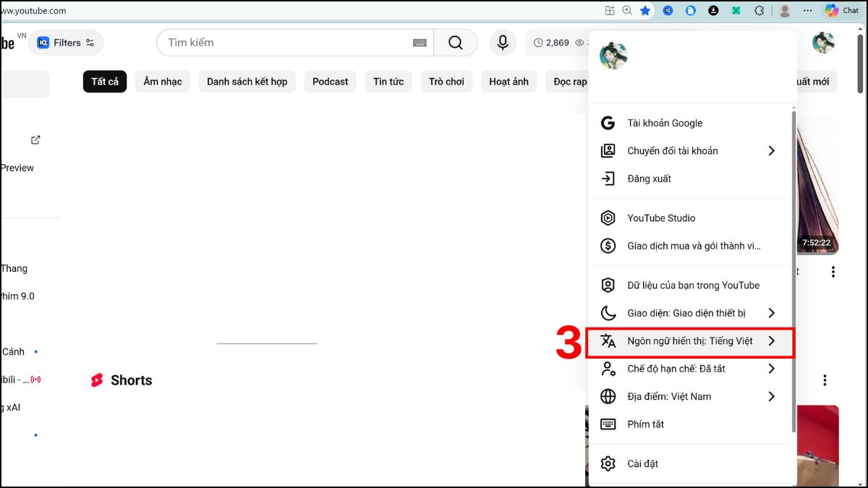This screenshot has width=868, height=488.
Task: Open the Filters extension button
Action: [x=66, y=43]
